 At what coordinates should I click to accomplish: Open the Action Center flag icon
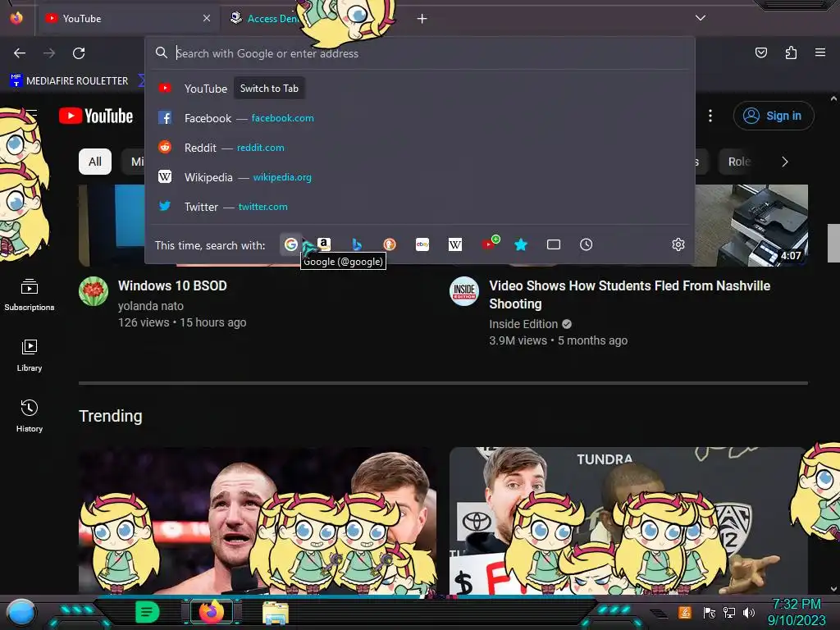tap(710, 613)
